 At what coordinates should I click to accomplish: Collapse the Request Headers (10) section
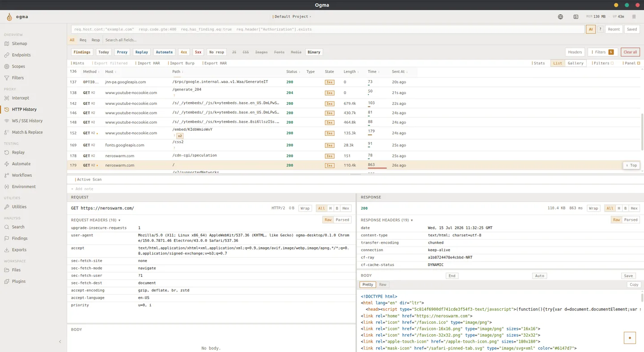[96, 220]
